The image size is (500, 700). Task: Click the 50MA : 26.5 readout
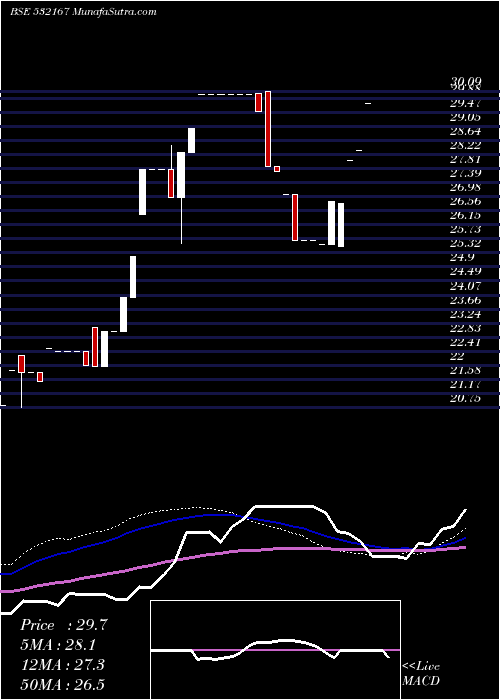[x=62, y=684]
